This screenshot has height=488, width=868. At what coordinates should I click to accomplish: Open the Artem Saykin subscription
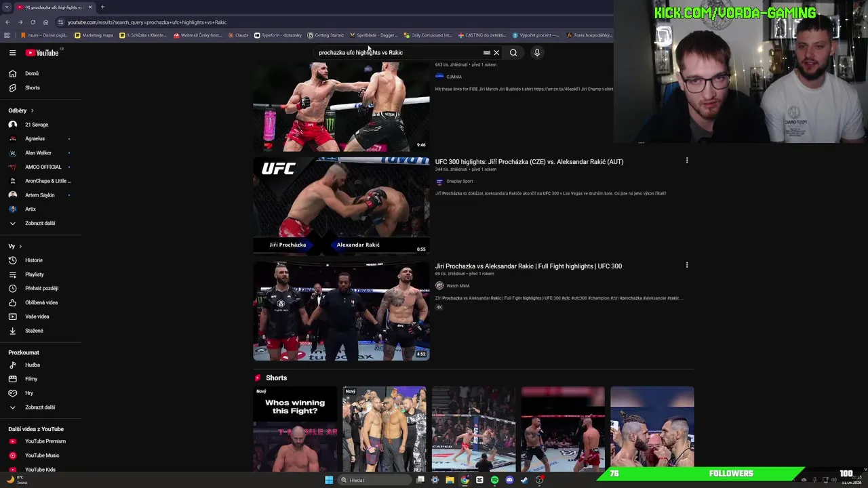coord(41,195)
